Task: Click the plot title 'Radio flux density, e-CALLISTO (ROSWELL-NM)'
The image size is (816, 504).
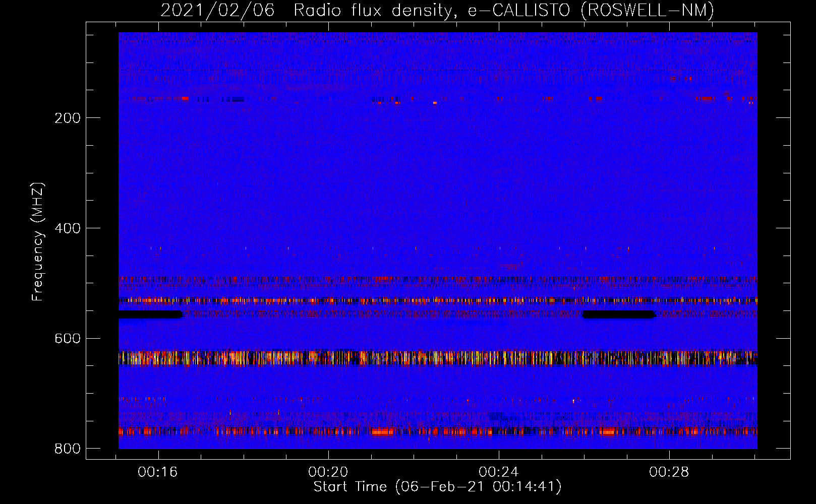Action: point(504,11)
